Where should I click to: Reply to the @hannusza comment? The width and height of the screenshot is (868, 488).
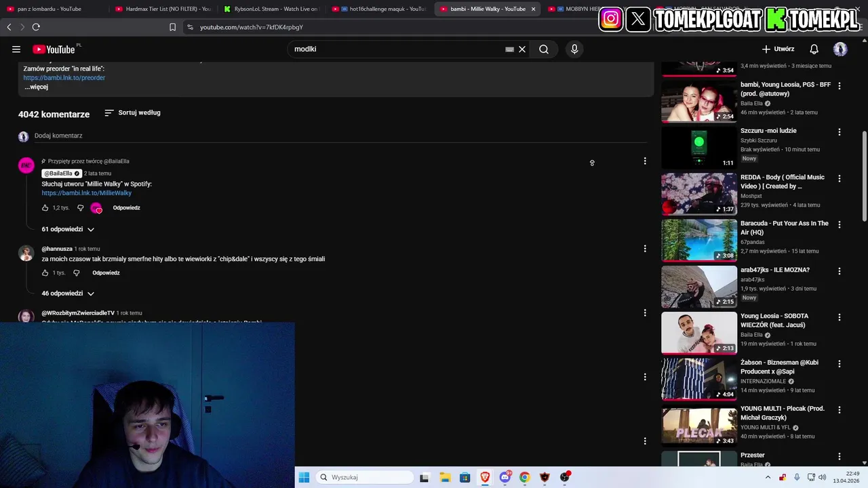tap(106, 273)
